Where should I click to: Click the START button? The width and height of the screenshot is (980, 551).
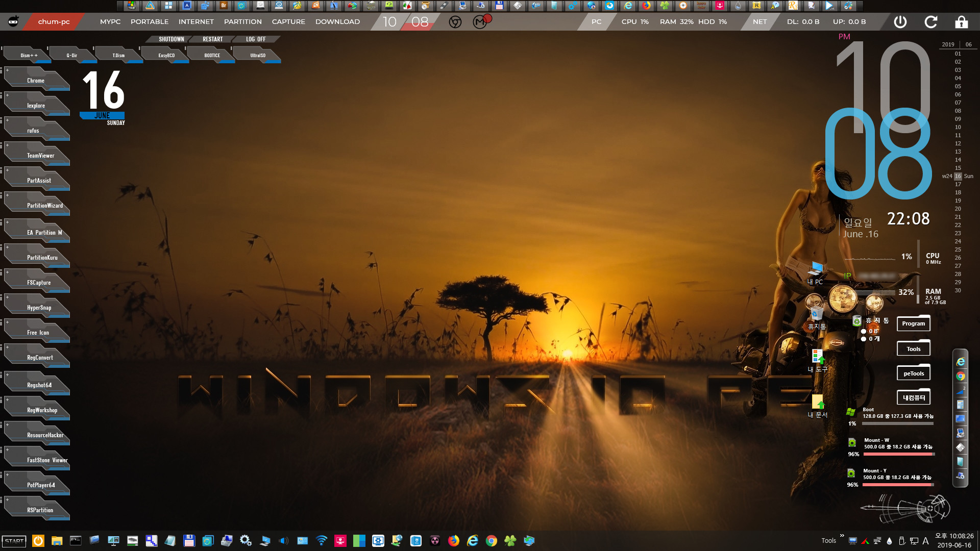pyautogui.click(x=14, y=541)
